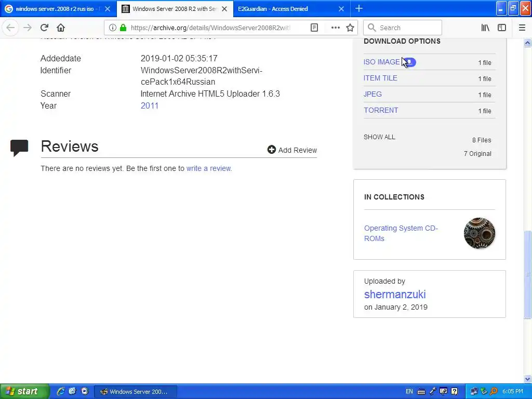Click the language bar help question icon

(x=455, y=392)
